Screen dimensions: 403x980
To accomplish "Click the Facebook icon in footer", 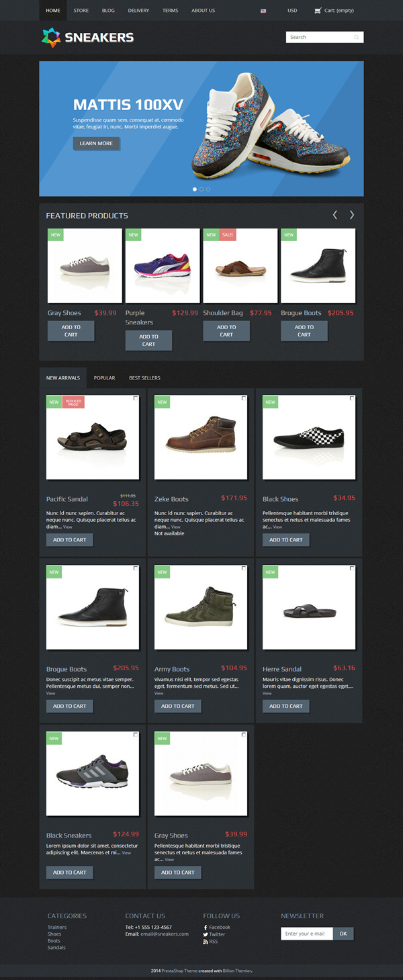I will pos(206,928).
